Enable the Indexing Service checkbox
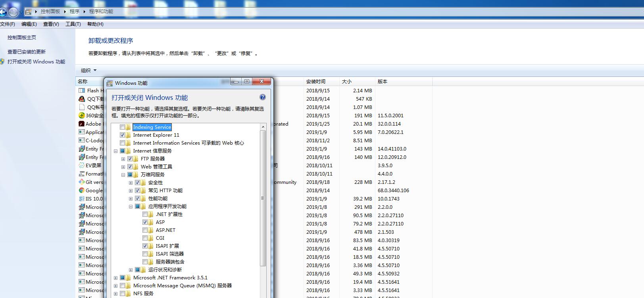This screenshot has width=644, height=298. click(x=122, y=127)
